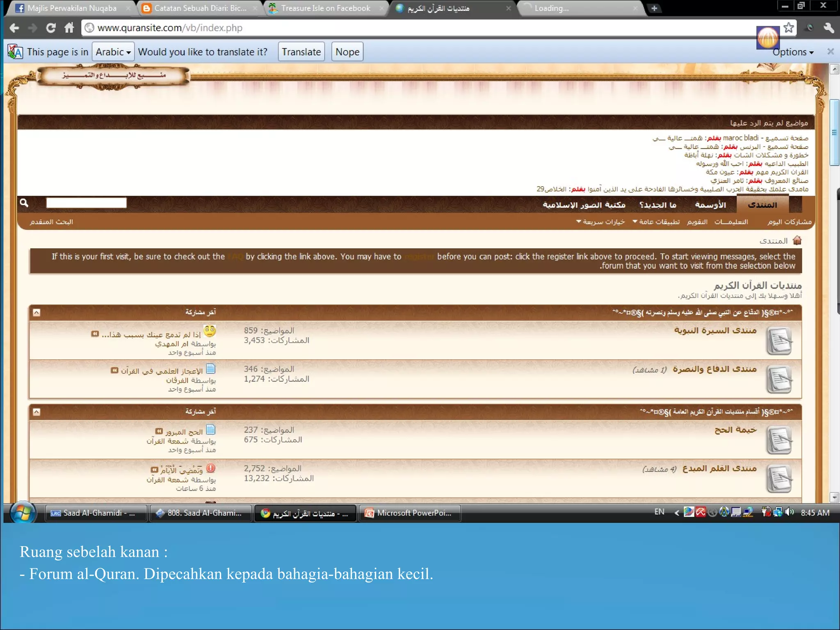Click the browser home icon
840x630 pixels.
[x=69, y=28]
